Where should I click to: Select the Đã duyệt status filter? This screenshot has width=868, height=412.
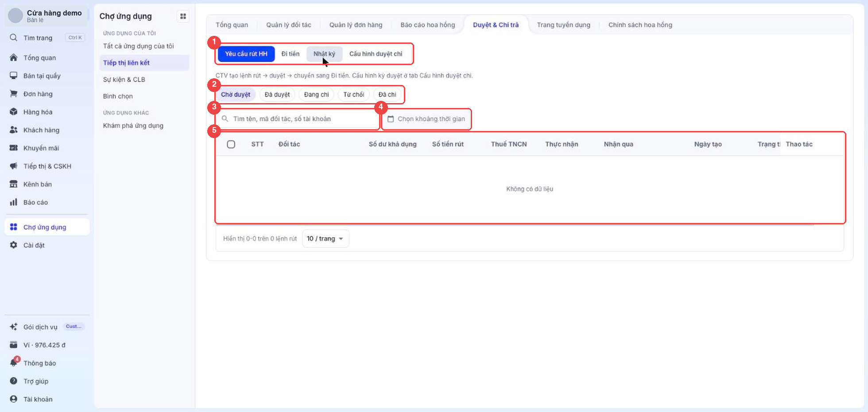tap(277, 95)
